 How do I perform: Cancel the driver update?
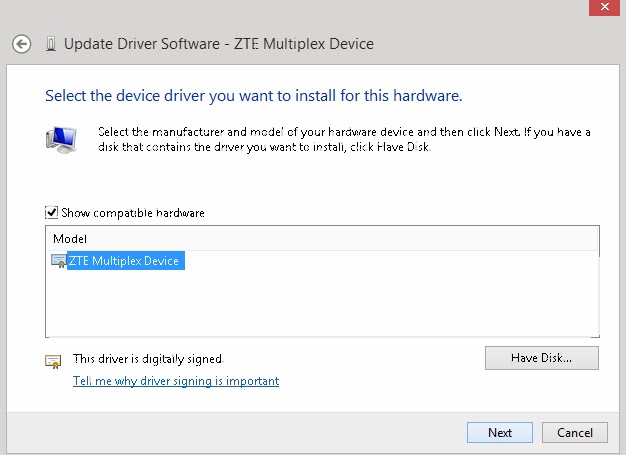tap(575, 433)
